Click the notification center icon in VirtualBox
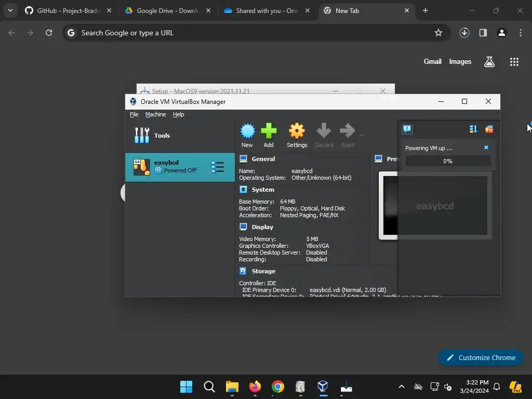 click(407, 129)
